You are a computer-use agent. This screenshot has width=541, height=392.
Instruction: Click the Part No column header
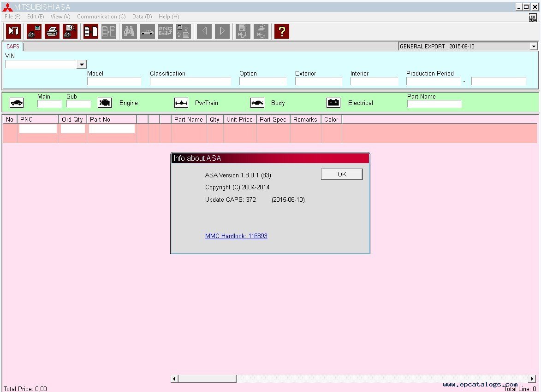point(112,119)
